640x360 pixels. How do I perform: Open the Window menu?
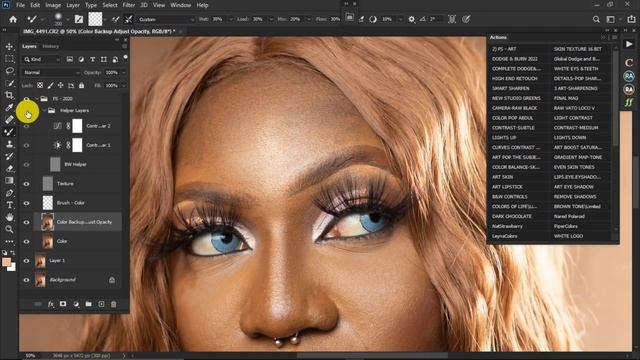(180, 5)
